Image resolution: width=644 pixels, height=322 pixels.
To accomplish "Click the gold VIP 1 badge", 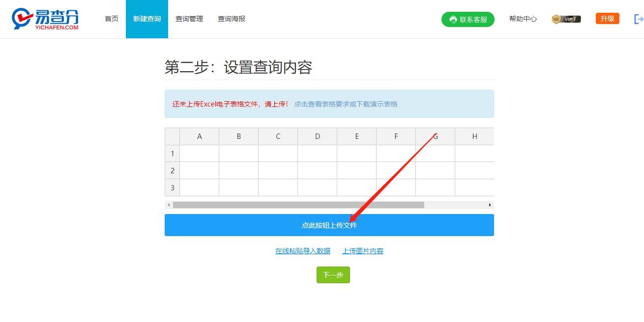I will (566, 19).
